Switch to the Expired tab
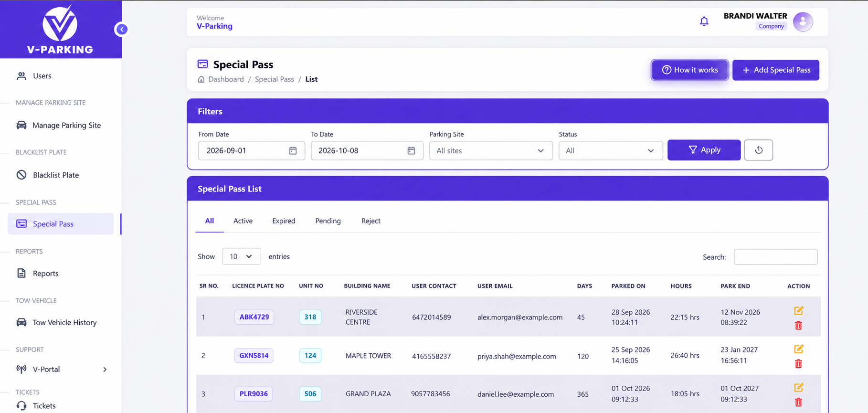Viewport: 868px width, 413px height. coord(284,221)
